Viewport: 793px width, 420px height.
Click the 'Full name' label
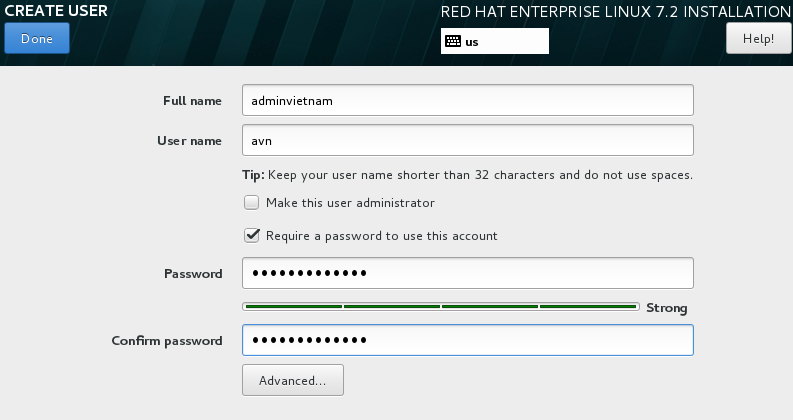(x=192, y=101)
